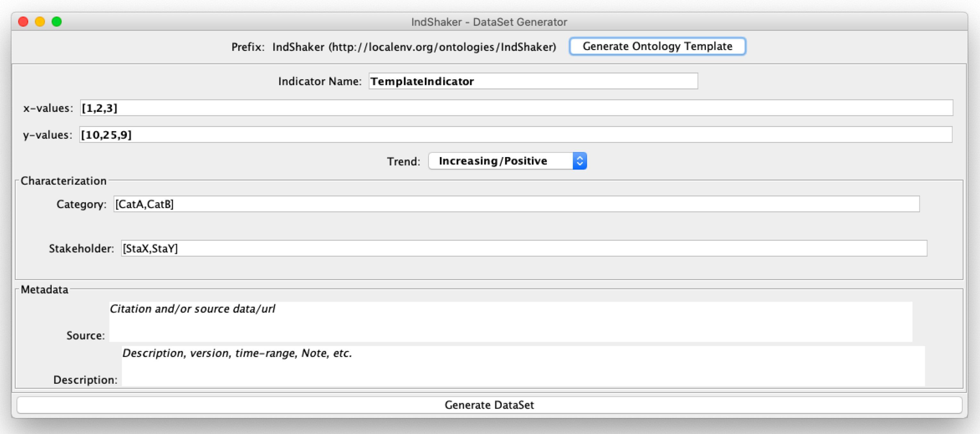Click the Category field containing [CatA,CatB]
980x434 pixels.
[516, 204]
